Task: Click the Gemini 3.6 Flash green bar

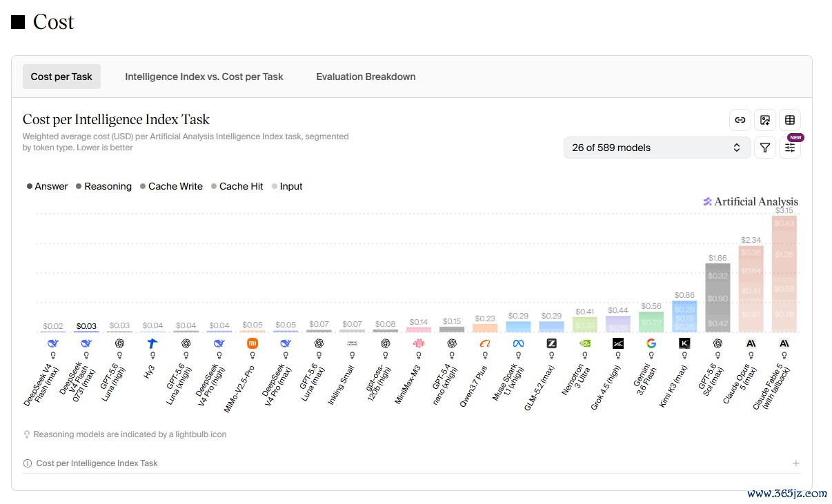Action: pos(651,322)
